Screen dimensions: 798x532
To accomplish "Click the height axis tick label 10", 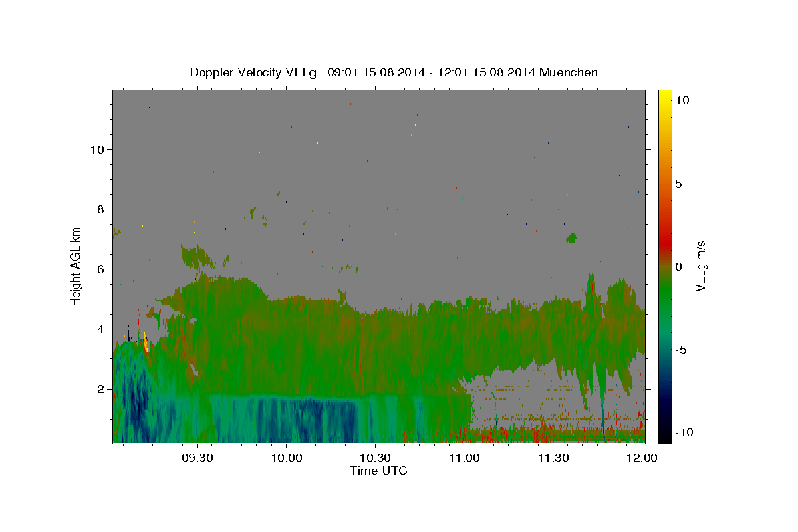I will pyautogui.click(x=98, y=150).
